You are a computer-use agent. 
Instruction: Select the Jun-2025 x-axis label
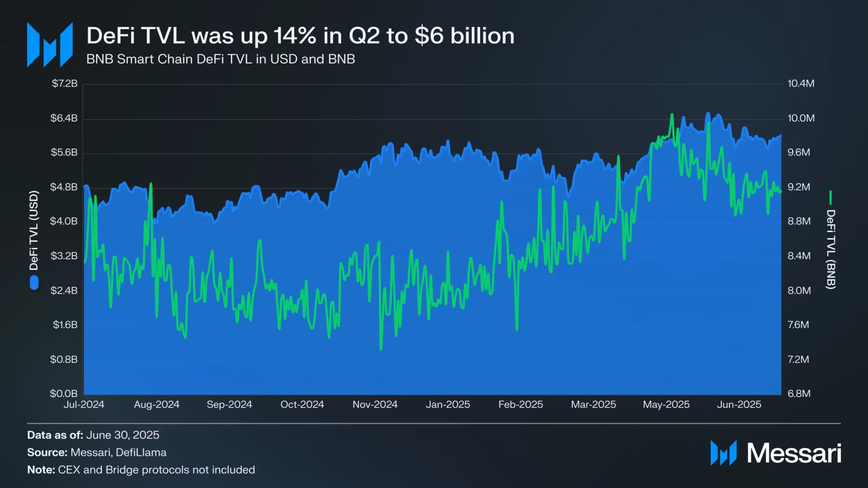pos(739,405)
